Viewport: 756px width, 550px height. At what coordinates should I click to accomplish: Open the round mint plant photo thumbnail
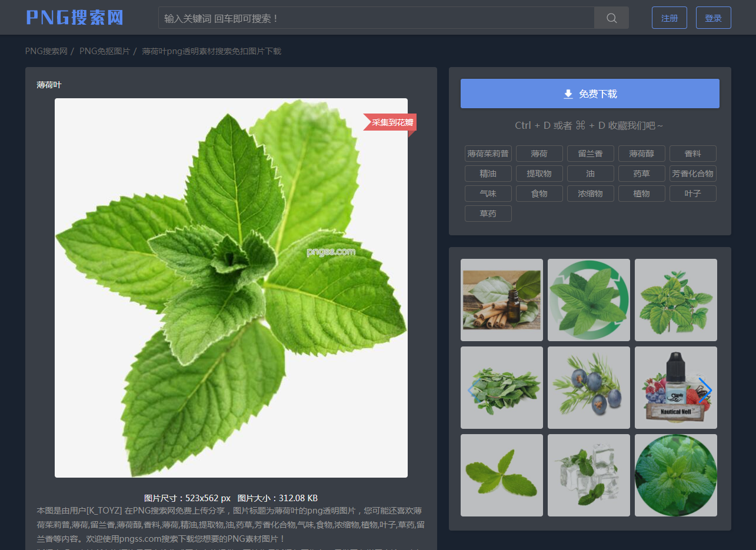(x=676, y=475)
